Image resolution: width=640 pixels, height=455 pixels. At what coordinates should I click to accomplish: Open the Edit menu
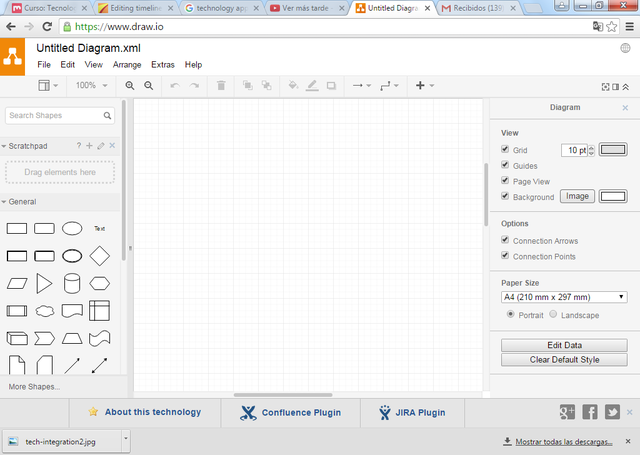point(68,64)
